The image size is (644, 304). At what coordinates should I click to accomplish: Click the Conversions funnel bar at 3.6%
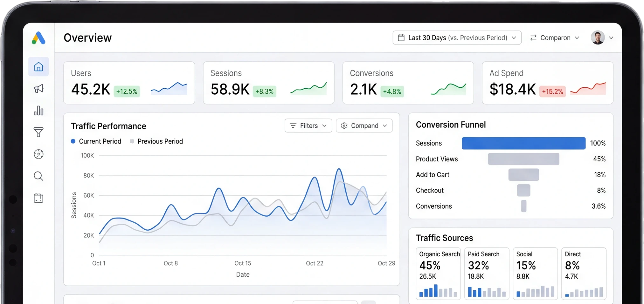(524, 206)
